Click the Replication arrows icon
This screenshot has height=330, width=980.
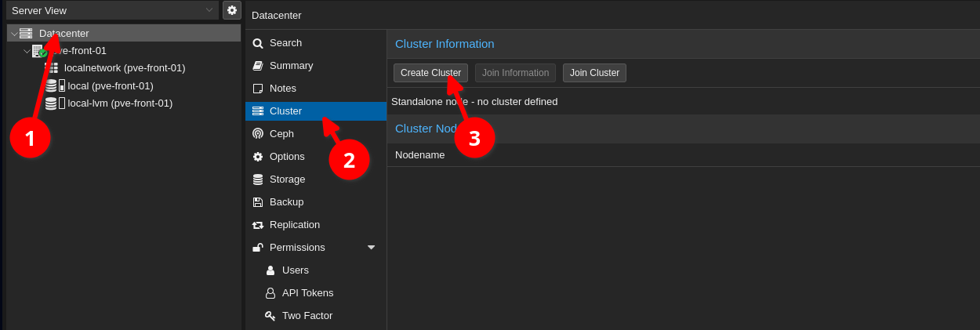258,225
